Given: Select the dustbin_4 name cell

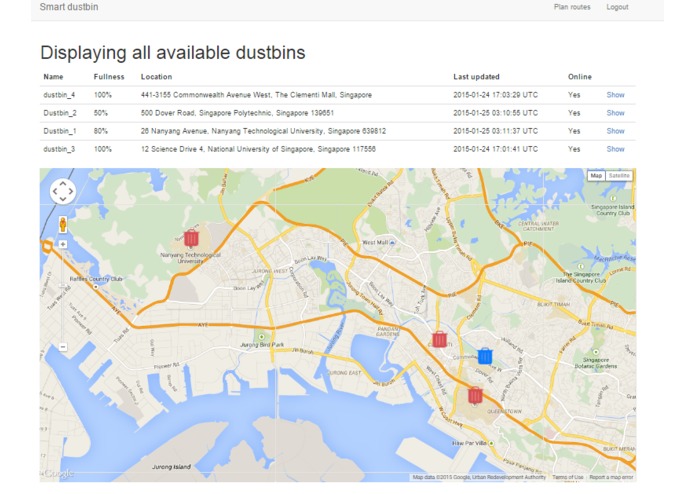Looking at the screenshot, I should (59, 95).
